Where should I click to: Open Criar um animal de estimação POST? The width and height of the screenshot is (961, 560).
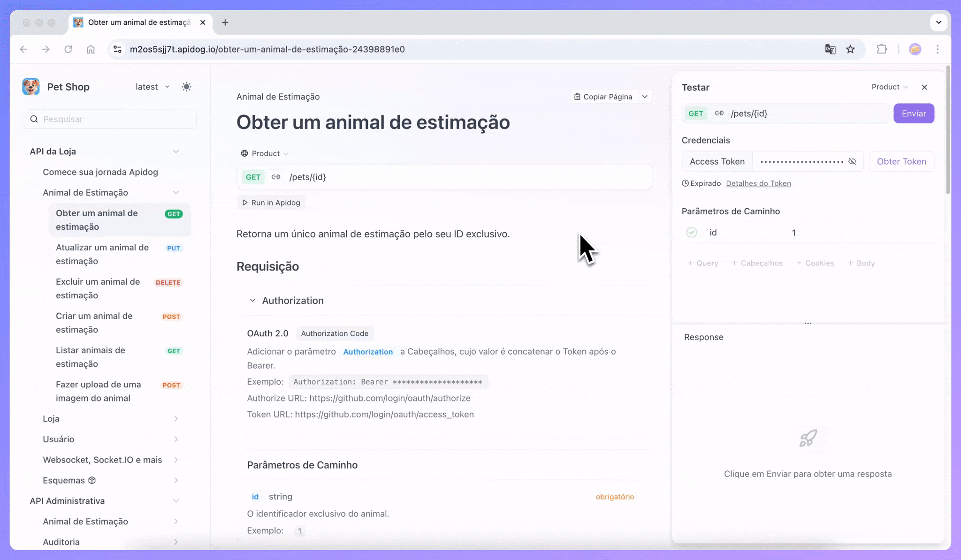tap(120, 323)
